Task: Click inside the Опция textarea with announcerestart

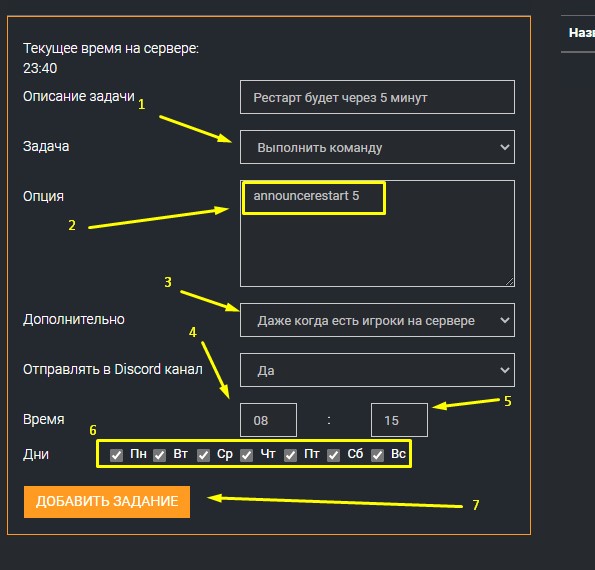Action: pyautogui.click(x=377, y=233)
